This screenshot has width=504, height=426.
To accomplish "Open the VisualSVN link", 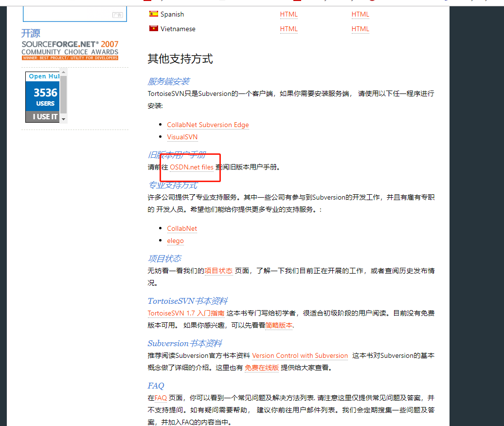I will [182, 137].
